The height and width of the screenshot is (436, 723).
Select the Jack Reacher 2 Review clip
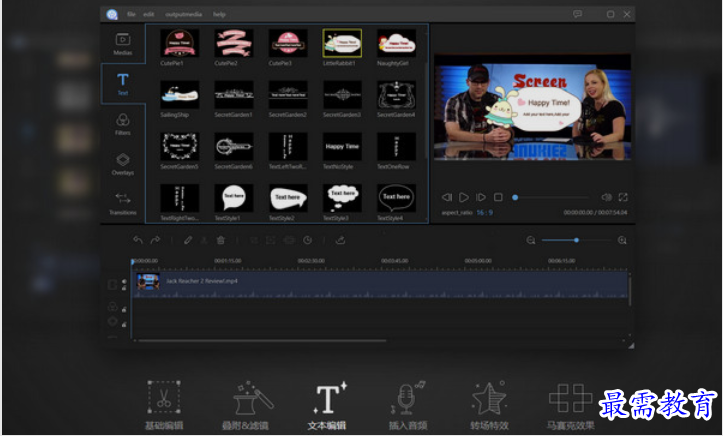pyautogui.click(x=380, y=284)
